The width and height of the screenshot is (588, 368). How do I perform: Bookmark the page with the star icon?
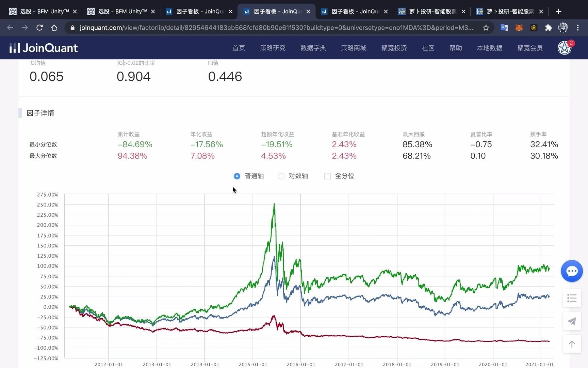point(486,28)
